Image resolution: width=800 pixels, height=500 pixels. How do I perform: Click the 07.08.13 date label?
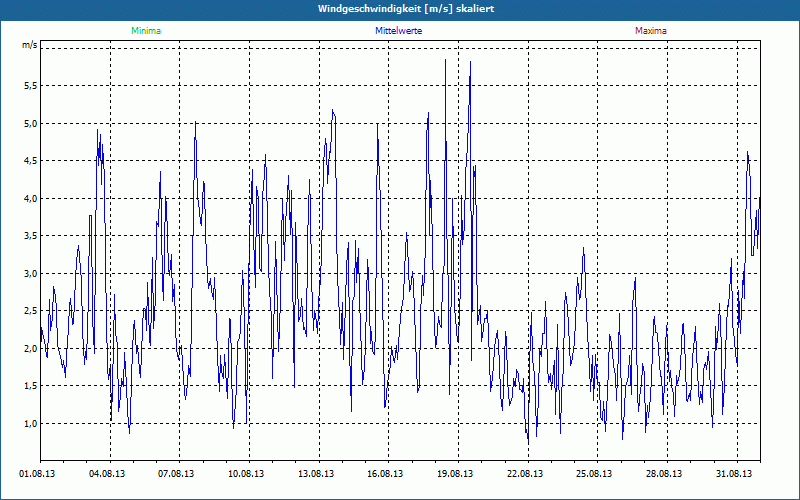[x=176, y=474]
